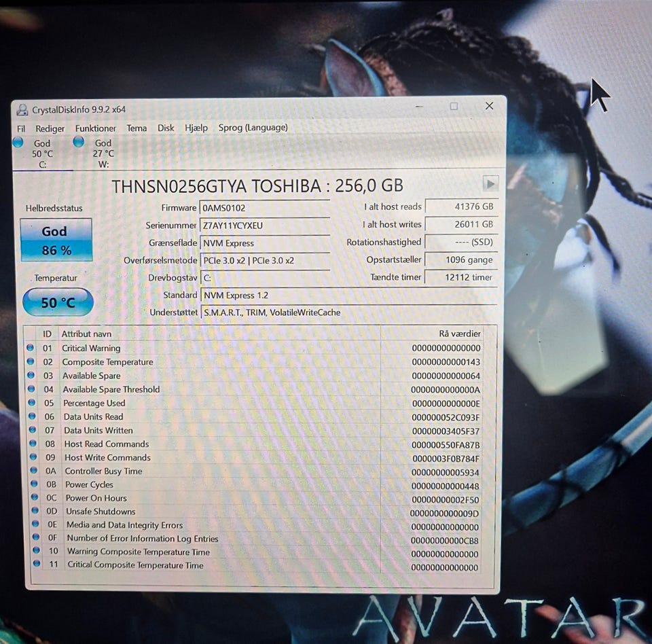Click status dot for Host Write Commands row
The width and height of the screenshot is (652, 644).
coord(33,457)
